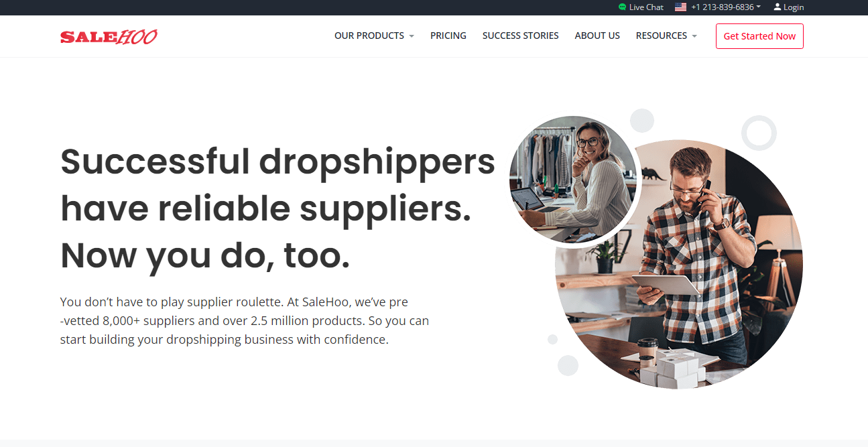Image resolution: width=868 pixels, height=447 pixels.
Task: Click the Login link
Action: click(x=794, y=7)
